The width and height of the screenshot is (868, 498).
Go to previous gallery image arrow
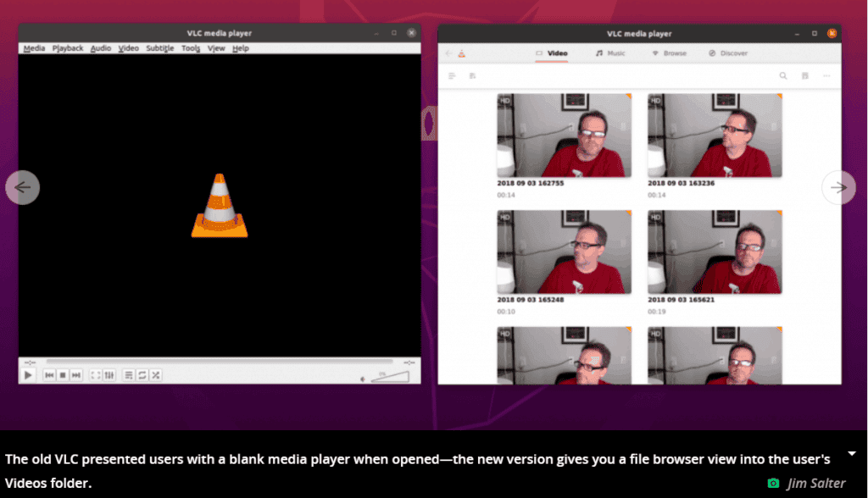tap(23, 187)
